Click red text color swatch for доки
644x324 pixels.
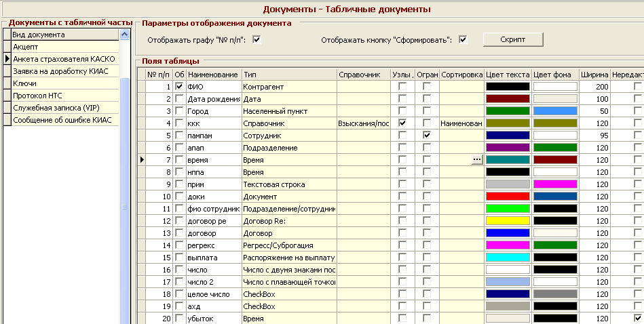click(508, 197)
